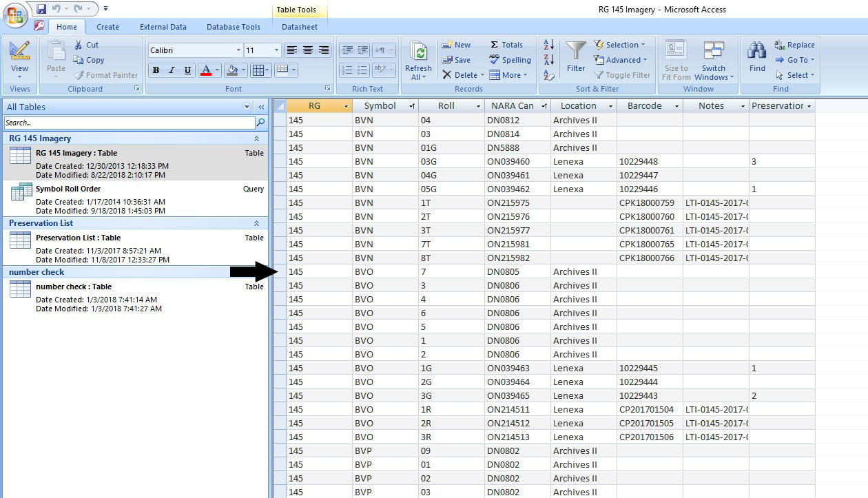Screen dimensions: 868x498
Task: Expand the Symbol column filter dropdown
Action: [412, 106]
